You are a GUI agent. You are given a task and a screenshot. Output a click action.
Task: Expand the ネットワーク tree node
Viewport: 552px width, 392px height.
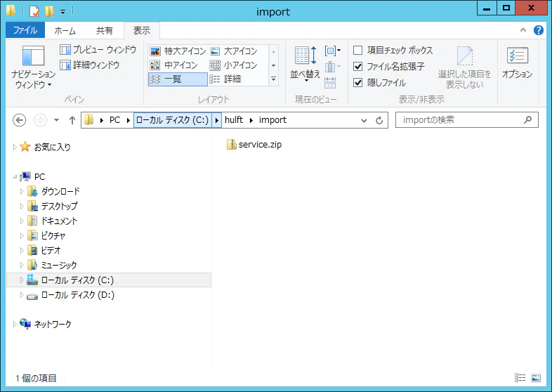pos(15,324)
